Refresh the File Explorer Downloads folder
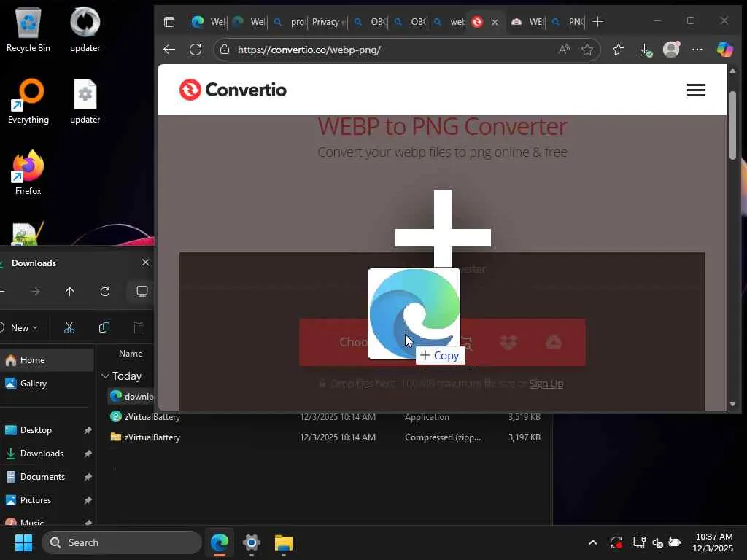The width and height of the screenshot is (747, 560). (105, 292)
